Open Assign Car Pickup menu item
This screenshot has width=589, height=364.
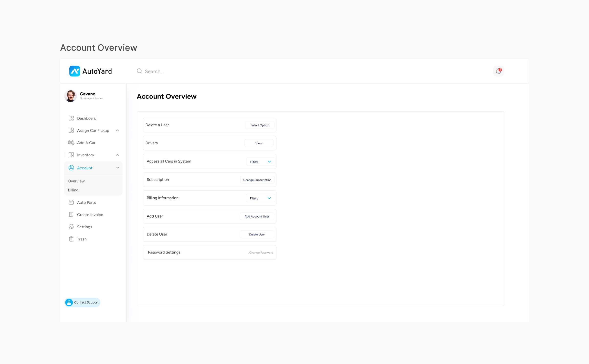tap(93, 131)
